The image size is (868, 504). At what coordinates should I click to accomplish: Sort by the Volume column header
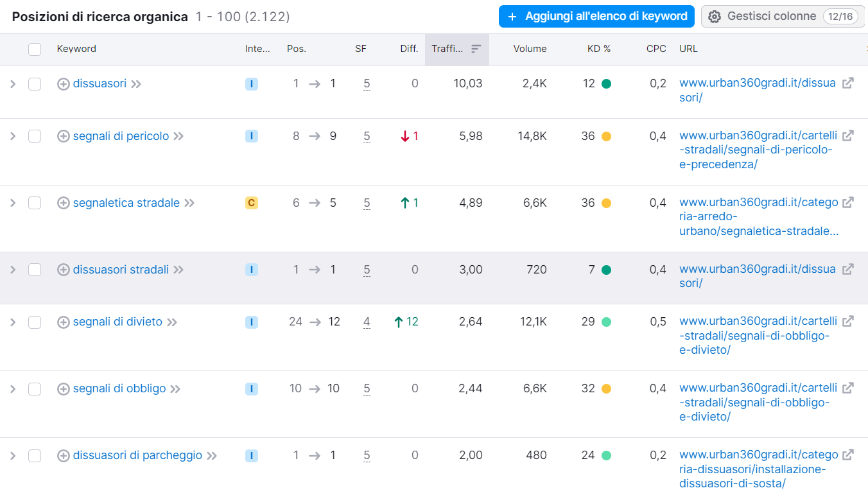(530, 49)
